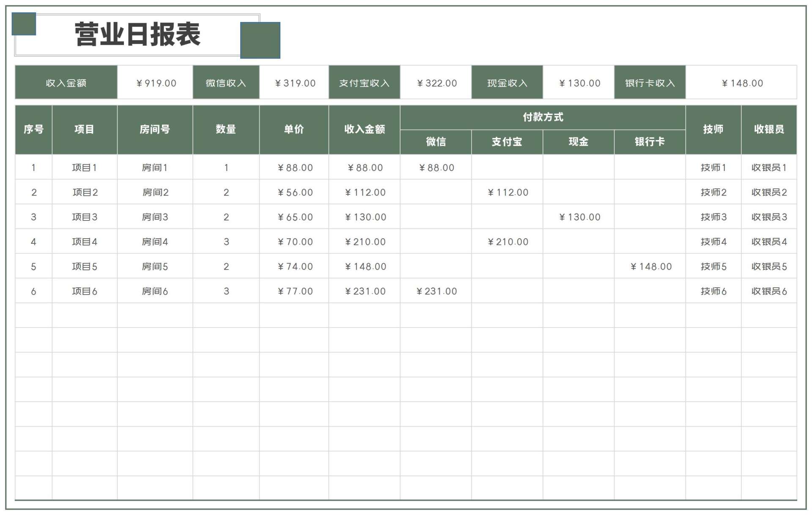The height and width of the screenshot is (515, 812).
Task: Click the 收银员1 cell
Action: pos(769,168)
